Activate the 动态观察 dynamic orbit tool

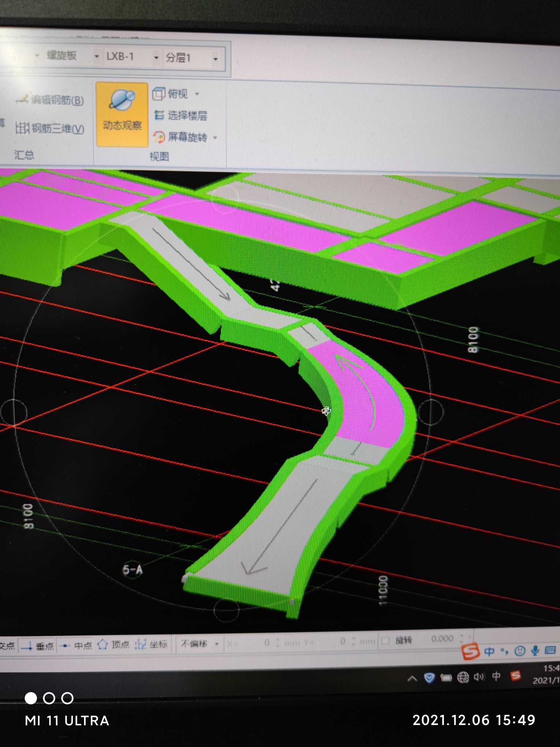click(x=122, y=115)
